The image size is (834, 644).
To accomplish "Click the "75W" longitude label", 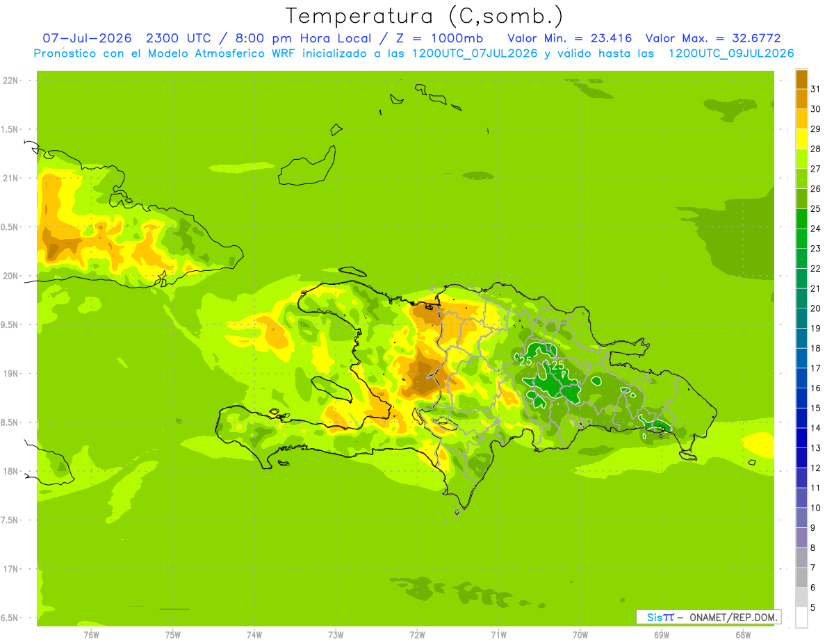I will pos(172,634).
